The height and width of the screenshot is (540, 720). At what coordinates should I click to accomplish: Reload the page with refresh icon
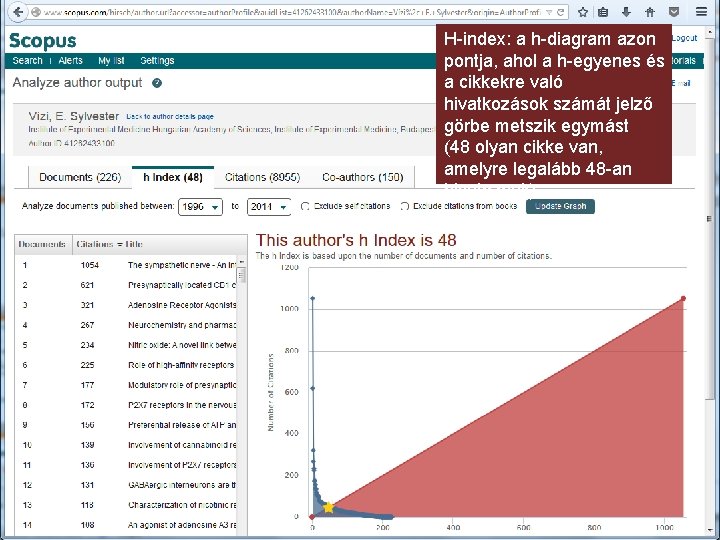coord(560,12)
